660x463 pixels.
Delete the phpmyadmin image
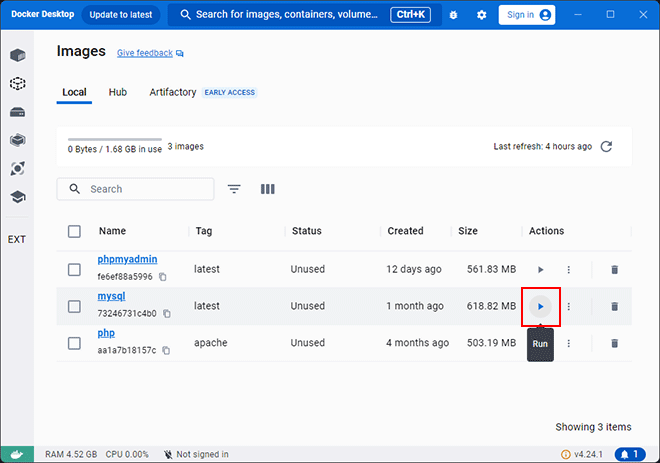pos(615,269)
